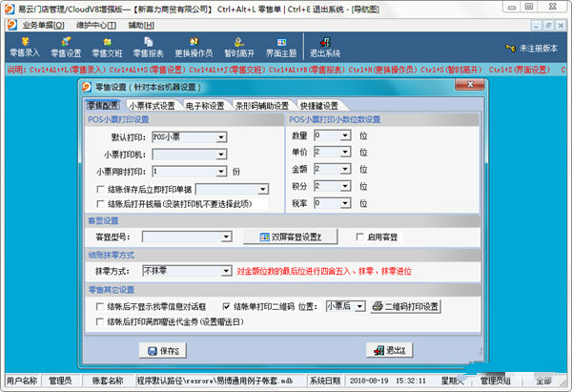This screenshot has height=392, width=572.
Task: Click the 2018-08-19 system date in status bar
Action: tap(368, 381)
